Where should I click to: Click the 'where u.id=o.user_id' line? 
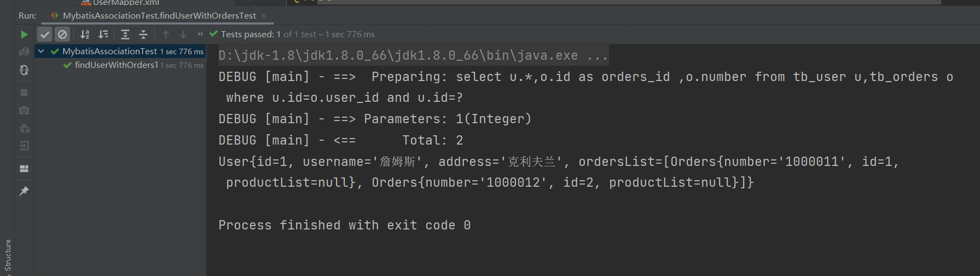[x=345, y=98]
